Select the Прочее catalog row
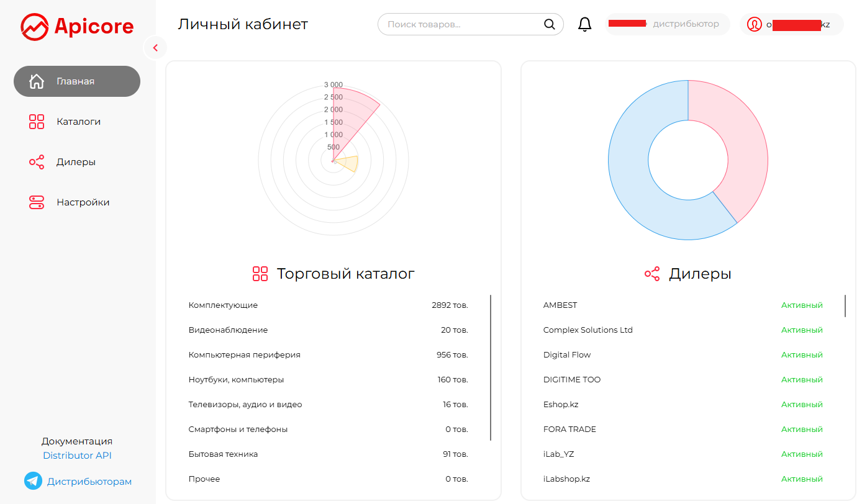The height and width of the screenshot is (504, 862). click(328, 479)
